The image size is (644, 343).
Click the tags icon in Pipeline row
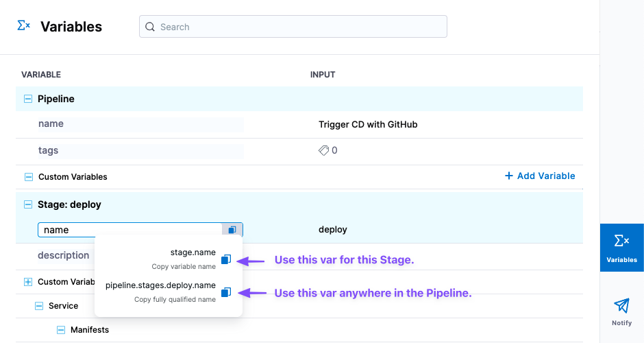(x=323, y=150)
